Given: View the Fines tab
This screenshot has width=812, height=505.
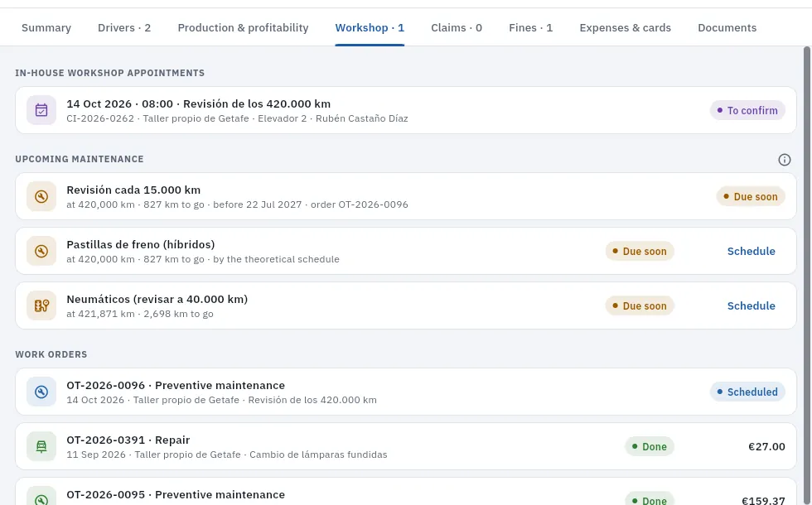Looking at the screenshot, I should [x=531, y=28].
